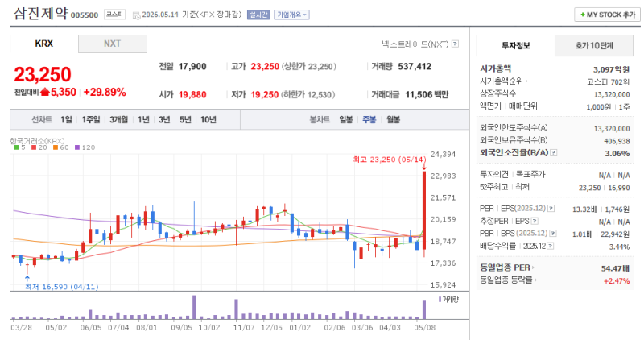Screen dimensions: 644x340
Task: Click the current price 23,250
Action: (x=43, y=75)
